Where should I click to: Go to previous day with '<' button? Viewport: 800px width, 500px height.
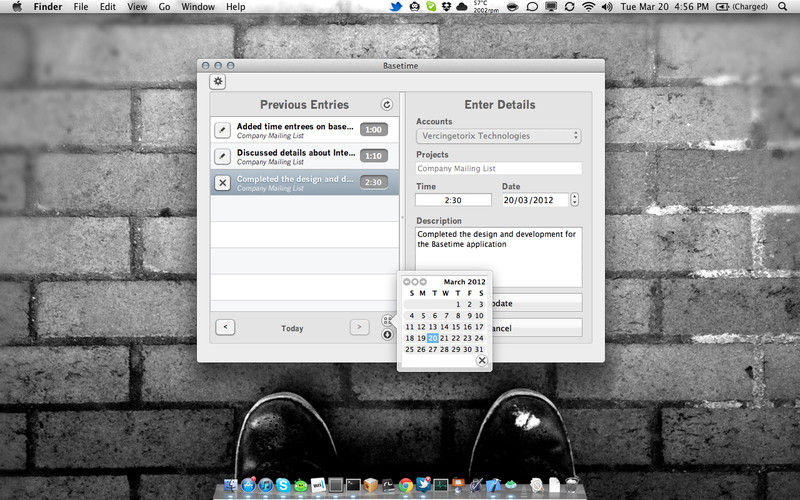[x=225, y=327]
